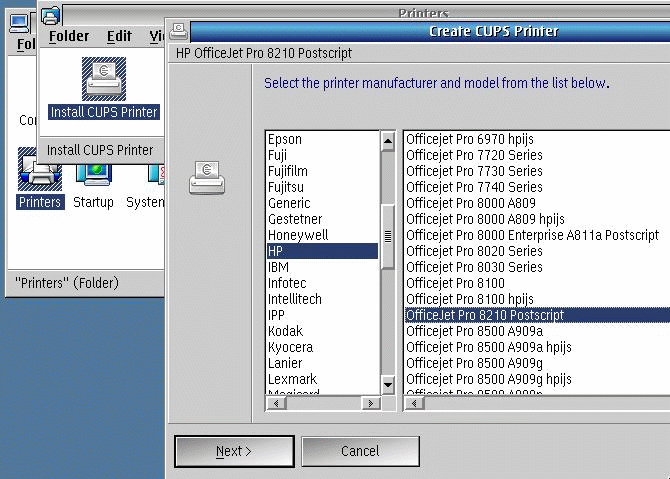The height and width of the screenshot is (479, 670).
Task: Choose OfficeJet Pro 8210 Postscript model
Action: click(537, 315)
